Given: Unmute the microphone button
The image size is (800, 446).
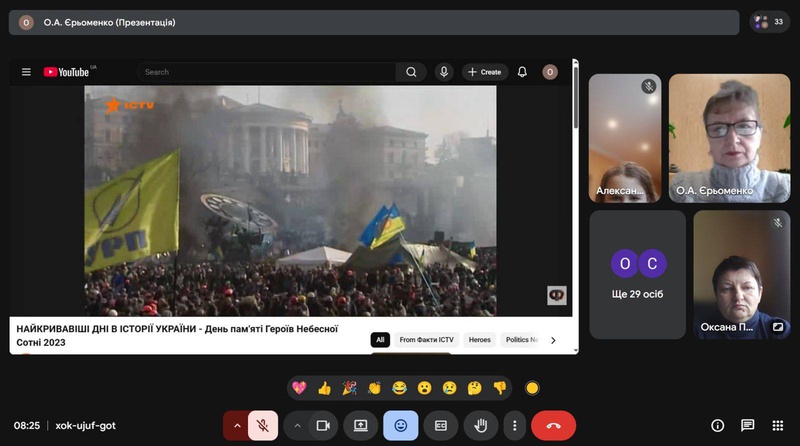Looking at the screenshot, I should 263,425.
